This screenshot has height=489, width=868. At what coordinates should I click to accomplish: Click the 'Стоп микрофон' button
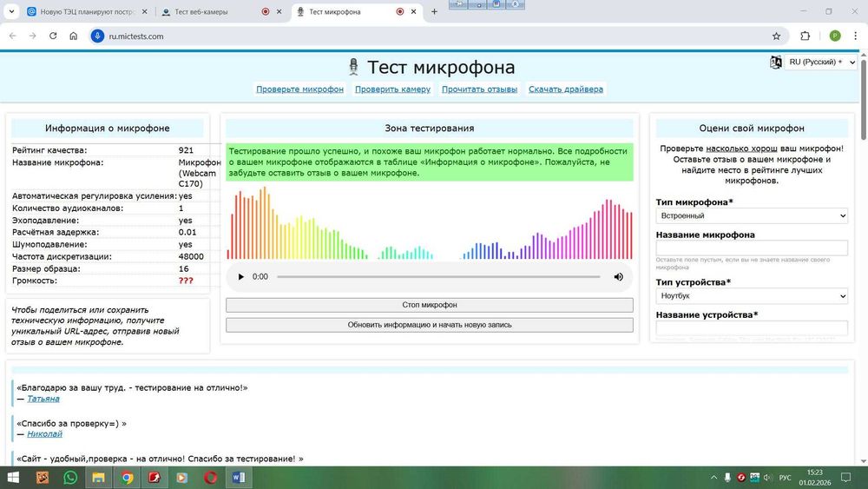point(429,305)
